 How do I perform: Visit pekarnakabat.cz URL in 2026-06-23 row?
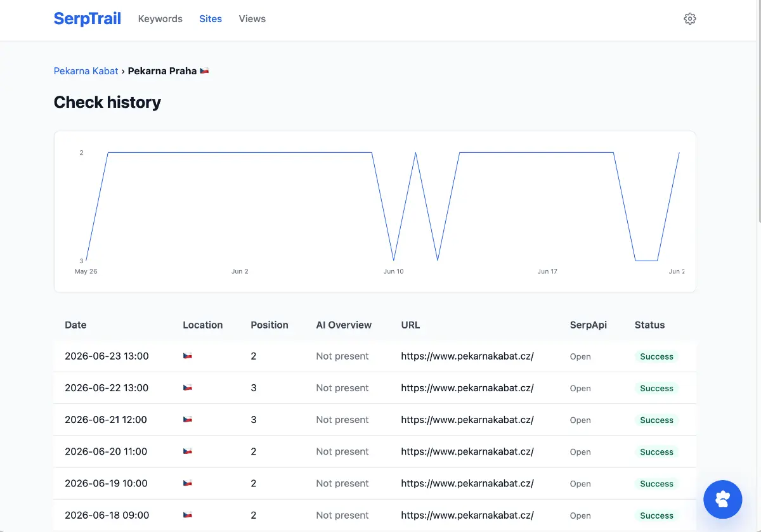(x=467, y=356)
